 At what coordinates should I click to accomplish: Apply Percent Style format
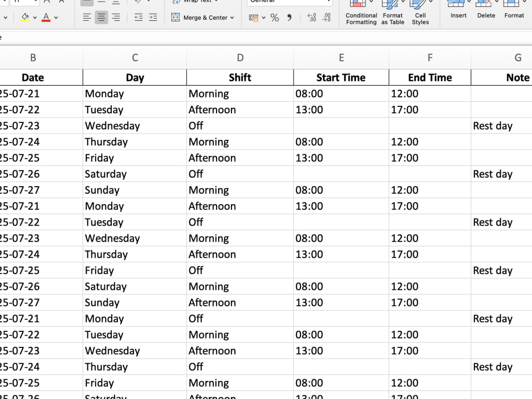point(275,18)
